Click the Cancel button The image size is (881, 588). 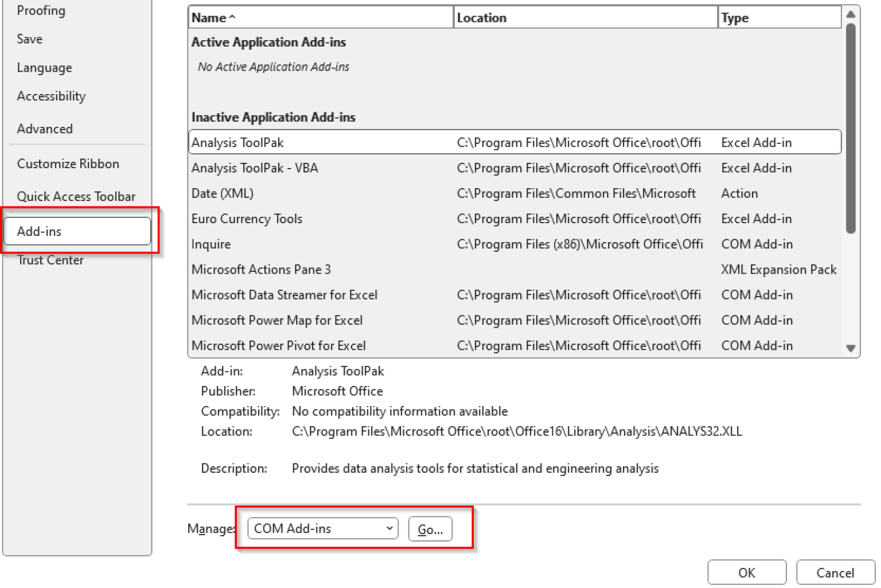(835, 572)
